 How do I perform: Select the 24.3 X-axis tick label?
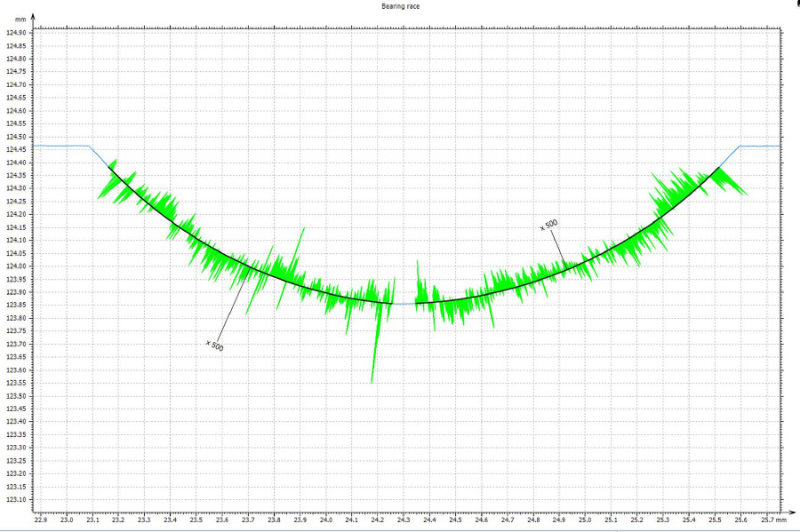(404, 519)
